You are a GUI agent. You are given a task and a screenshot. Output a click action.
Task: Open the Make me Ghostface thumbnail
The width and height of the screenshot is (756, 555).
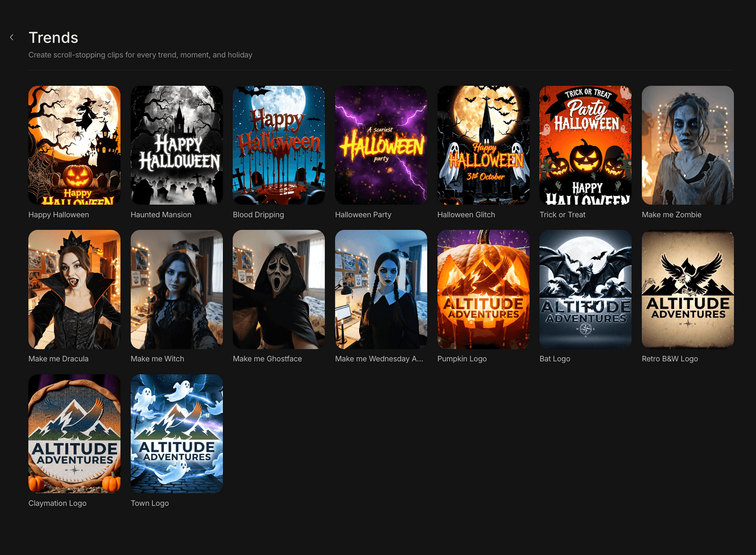point(279,289)
